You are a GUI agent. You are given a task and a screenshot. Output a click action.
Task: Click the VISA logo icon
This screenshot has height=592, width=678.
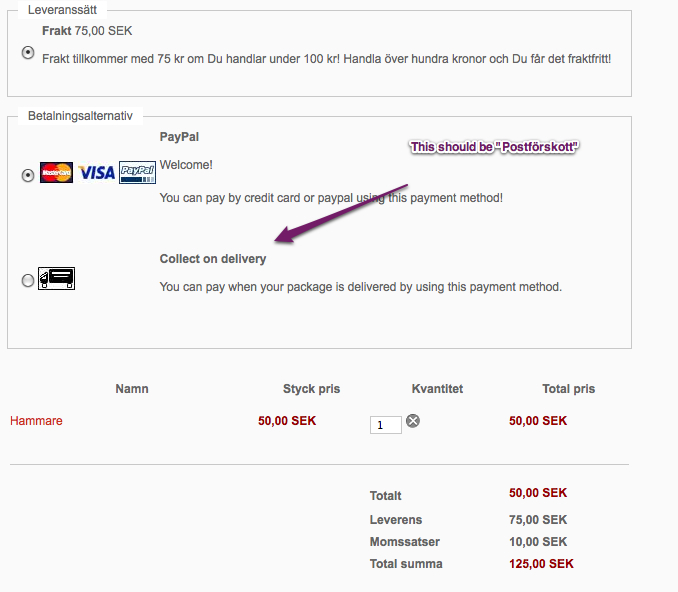pos(97,173)
